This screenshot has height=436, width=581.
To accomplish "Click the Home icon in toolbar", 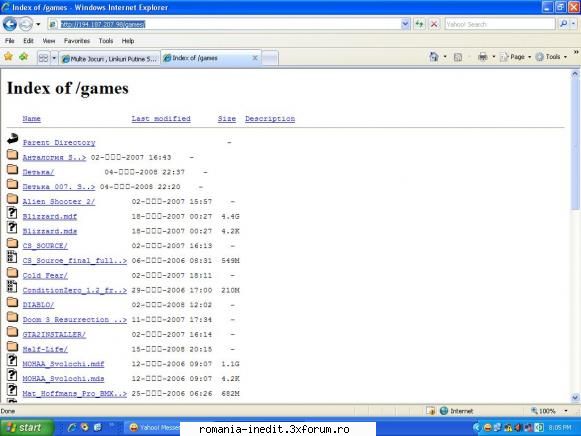I will 434,57.
